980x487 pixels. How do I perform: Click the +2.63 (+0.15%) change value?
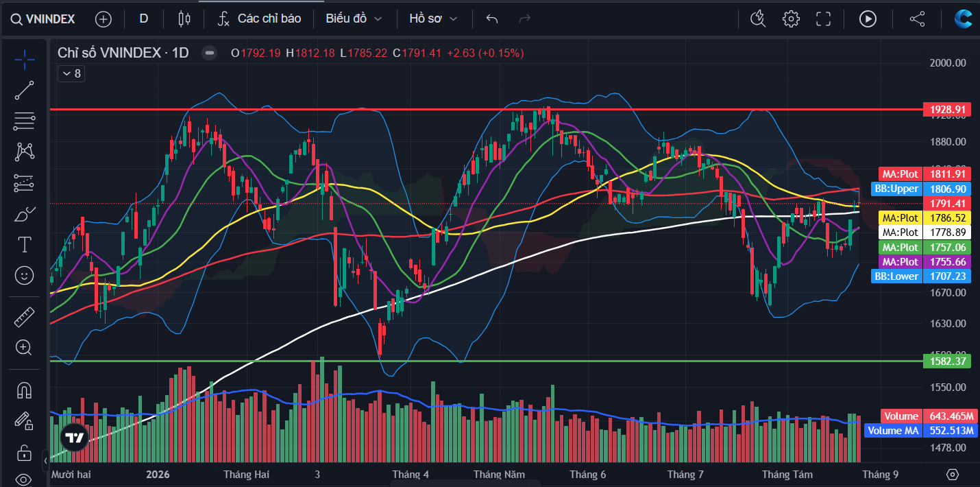click(x=485, y=53)
